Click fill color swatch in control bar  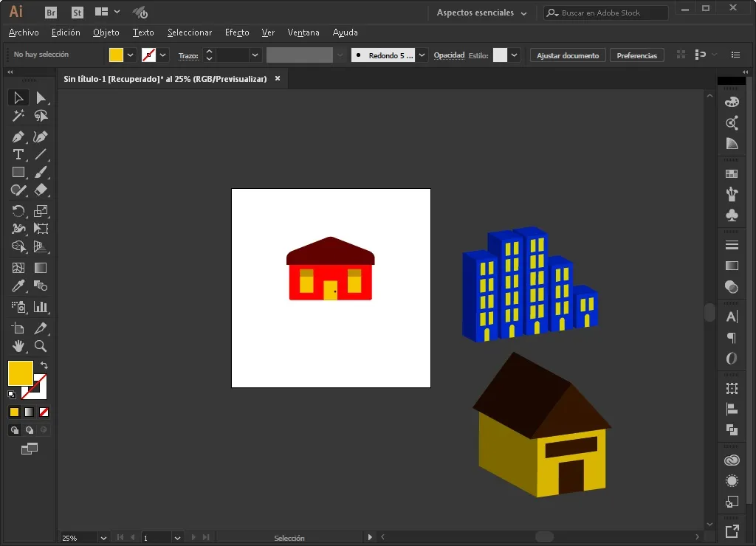(116, 55)
